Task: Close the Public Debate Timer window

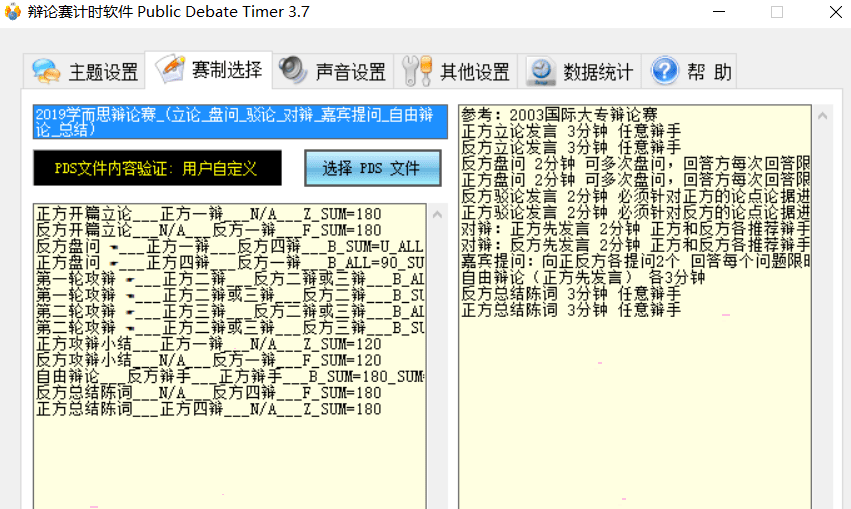Action: pos(836,11)
